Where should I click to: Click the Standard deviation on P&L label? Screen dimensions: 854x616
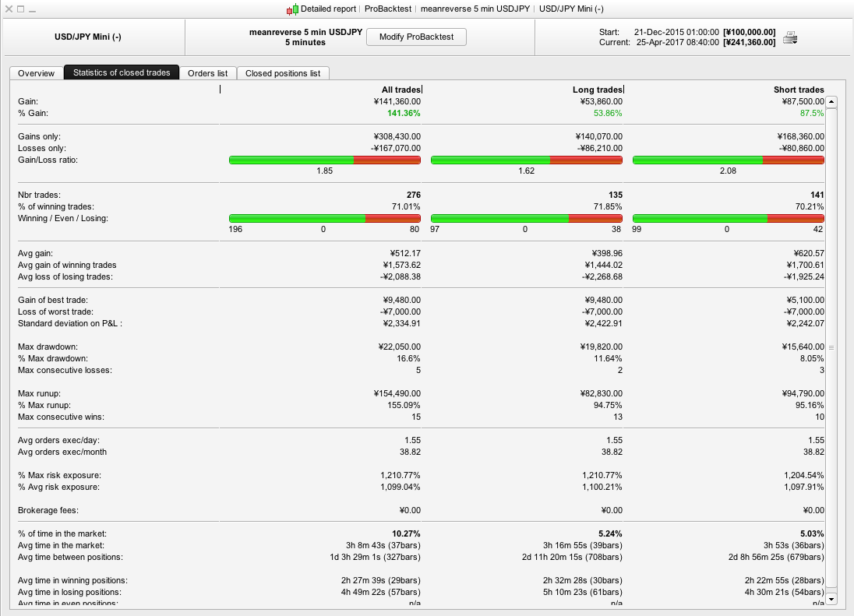tap(69, 323)
